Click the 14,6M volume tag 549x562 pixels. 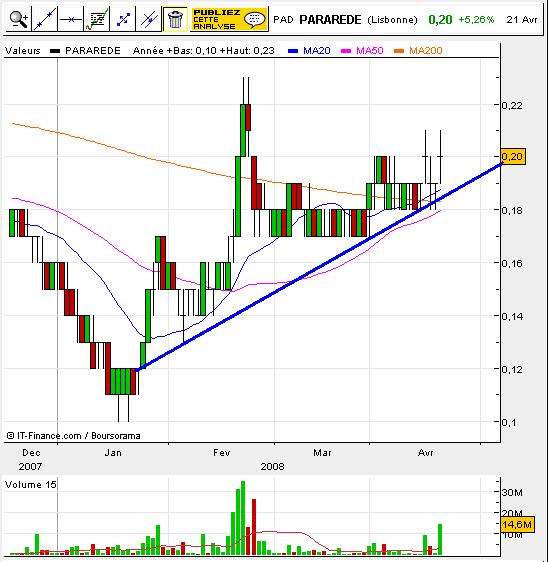coord(517,524)
